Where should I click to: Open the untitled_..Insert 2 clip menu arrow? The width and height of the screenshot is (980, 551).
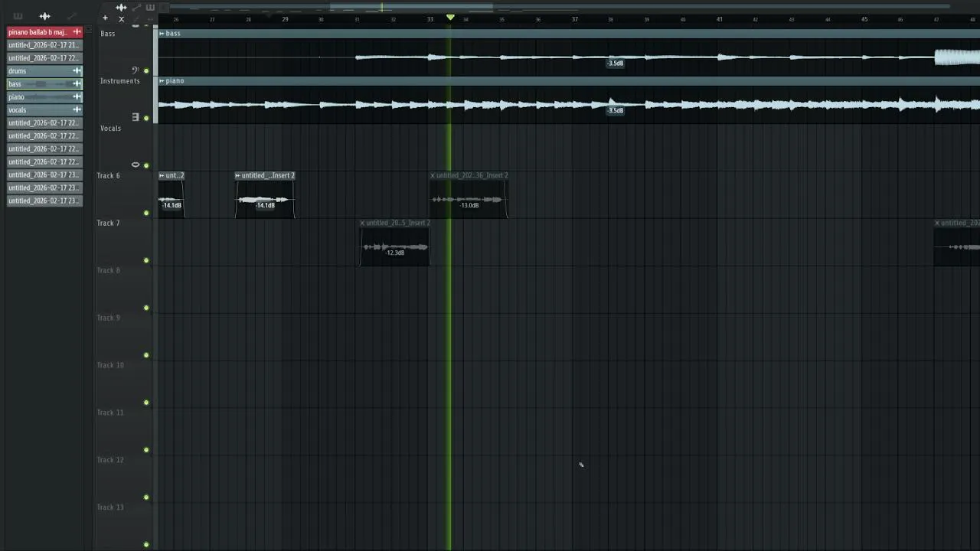pos(238,175)
